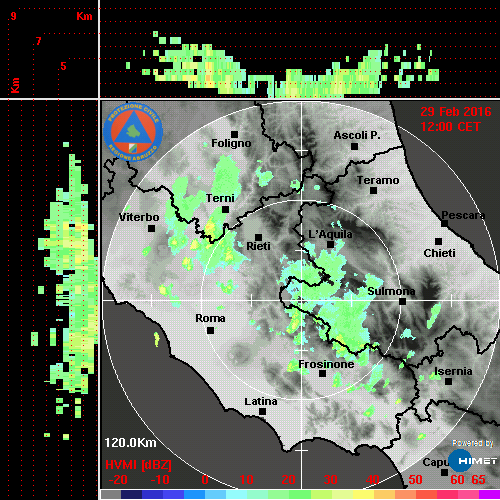The image size is (500, 500).
Task: Click the Terni city marker square
Action: (225, 209)
